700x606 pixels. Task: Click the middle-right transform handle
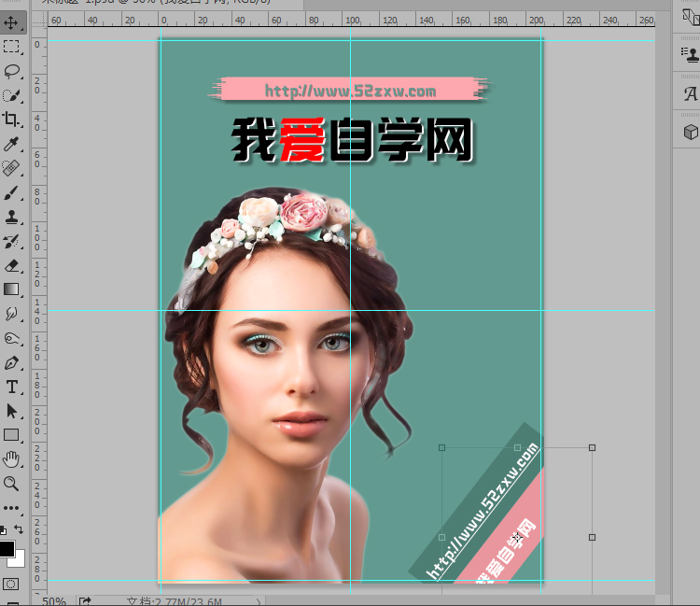tap(592, 537)
